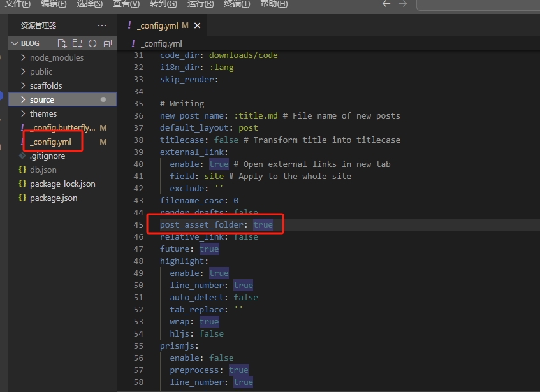Open the 转到(G) menu

click(x=164, y=4)
